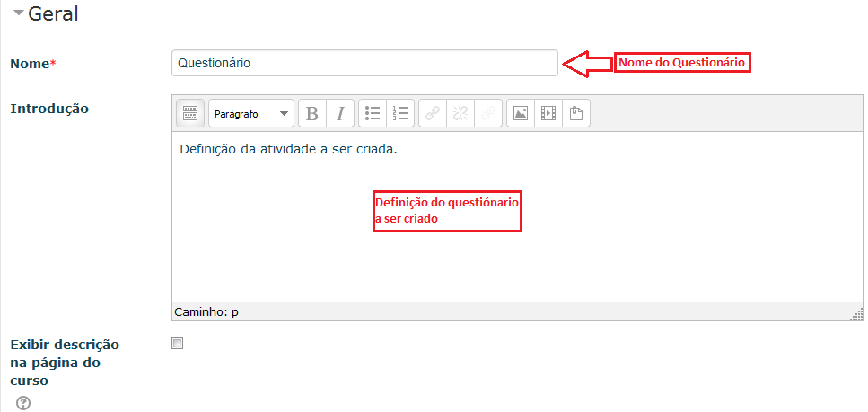
Task: Click the editor resize handle corner
Action: click(857, 313)
